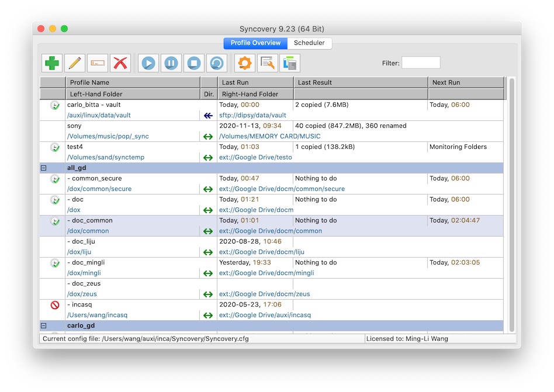Click the red disabled icon for incasq
The image size is (554, 392).
pyautogui.click(x=55, y=305)
